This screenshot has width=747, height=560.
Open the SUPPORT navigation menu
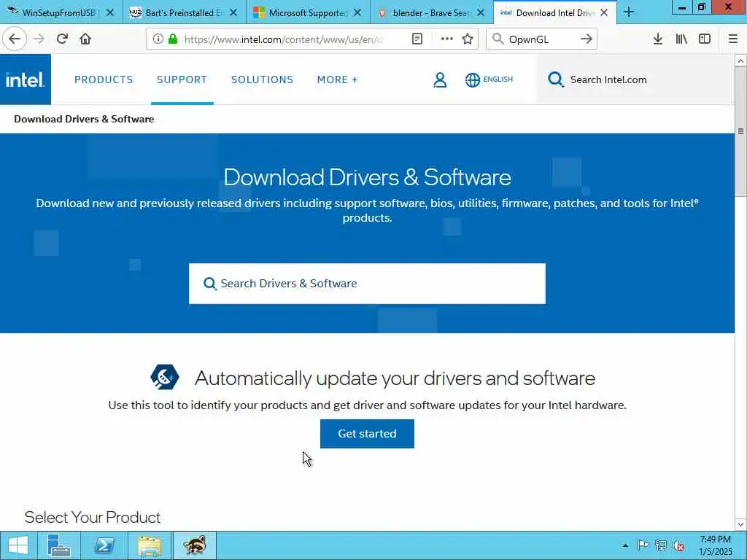[x=182, y=79]
